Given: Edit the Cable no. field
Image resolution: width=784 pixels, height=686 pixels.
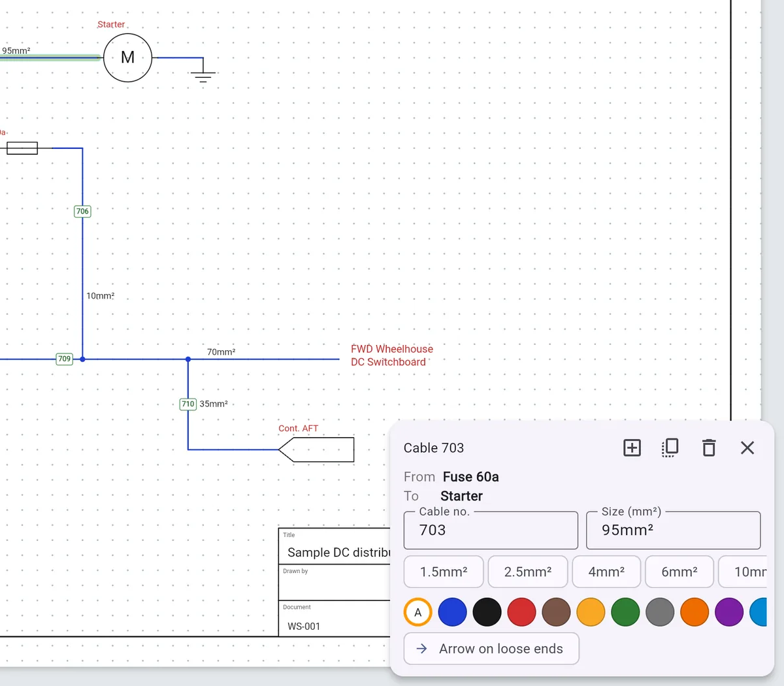Looking at the screenshot, I should click(x=491, y=530).
